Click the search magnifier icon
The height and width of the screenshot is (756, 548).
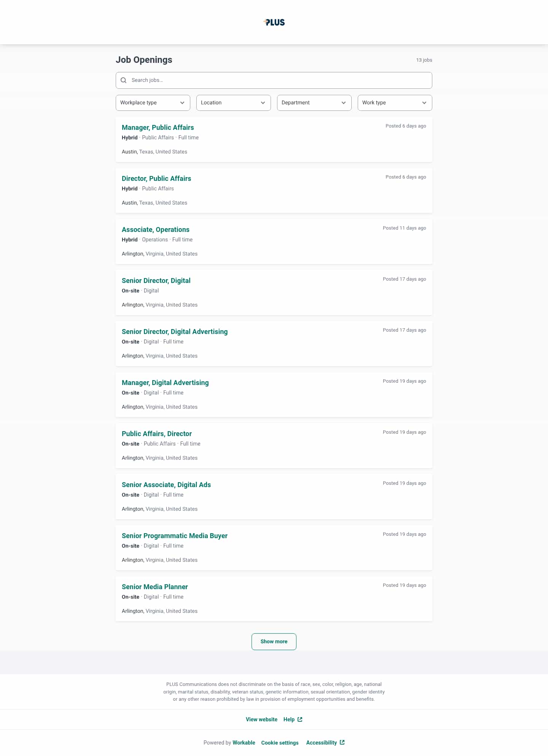pos(124,80)
